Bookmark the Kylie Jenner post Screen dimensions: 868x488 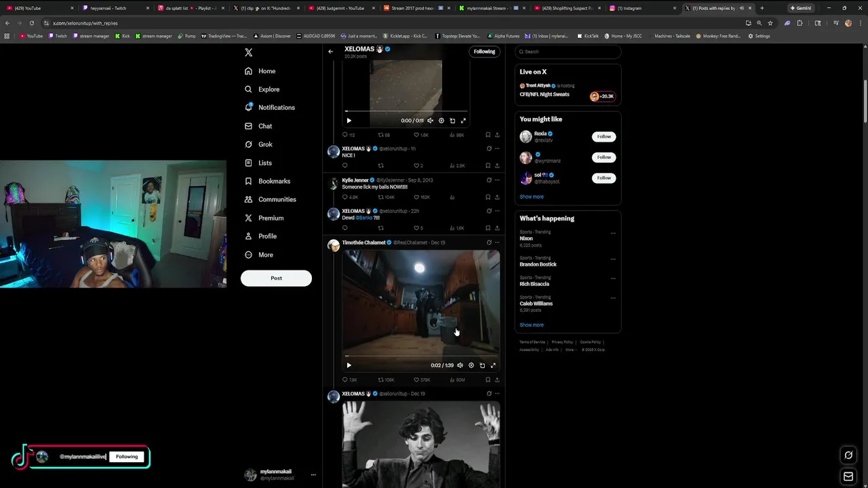488,197
